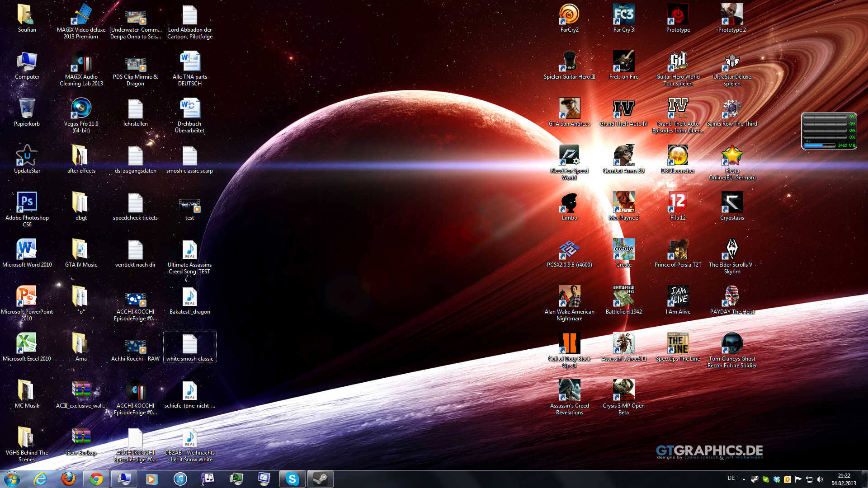Click the DE keyboard language indicator
The width and height of the screenshot is (868, 488).
click(x=731, y=478)
